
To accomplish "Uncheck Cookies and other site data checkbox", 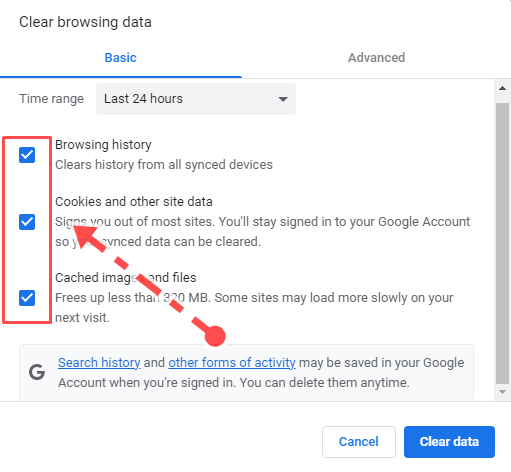I will (27, 222).
